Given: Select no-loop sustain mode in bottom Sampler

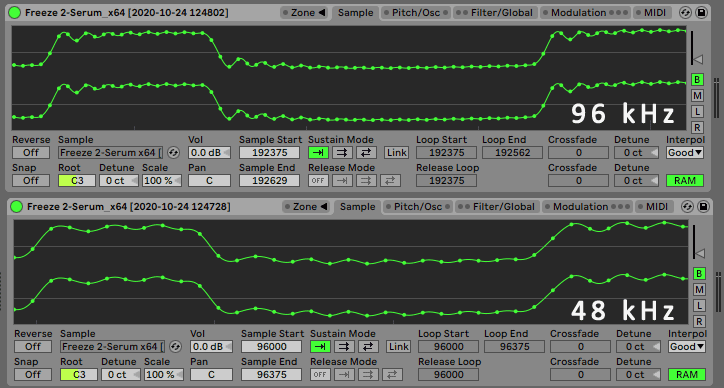Looking at the screenshot, I should coord(320,346).
